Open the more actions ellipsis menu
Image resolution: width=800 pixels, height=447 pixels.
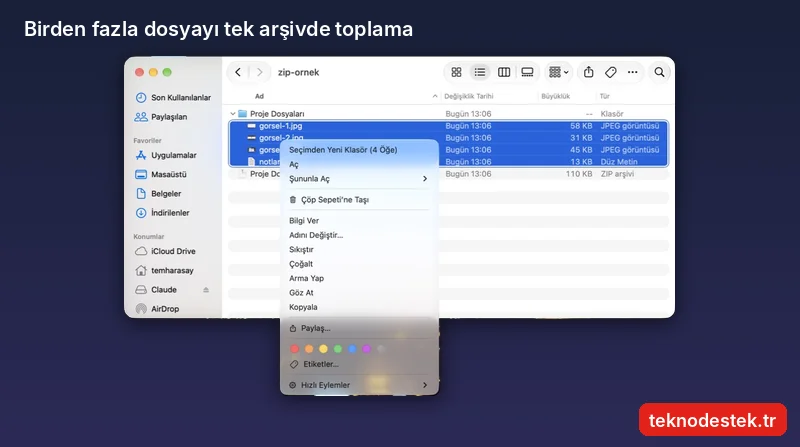point(633,72)
